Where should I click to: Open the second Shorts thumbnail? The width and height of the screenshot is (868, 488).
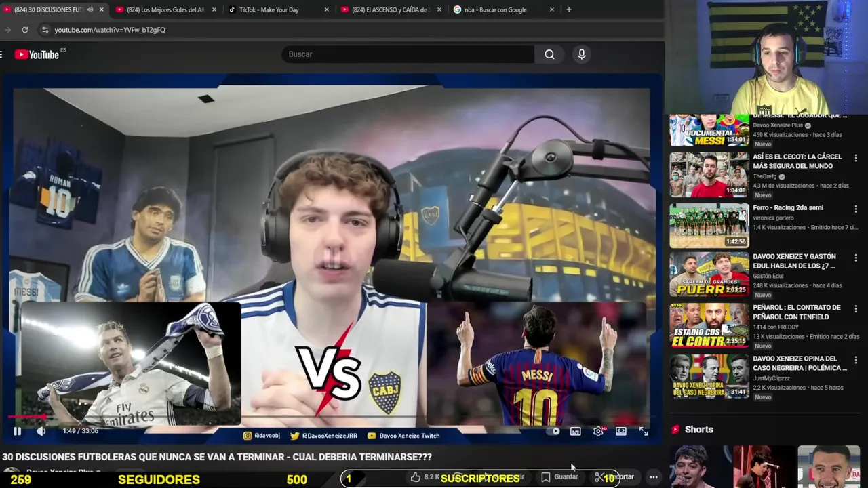pos(764,466)
